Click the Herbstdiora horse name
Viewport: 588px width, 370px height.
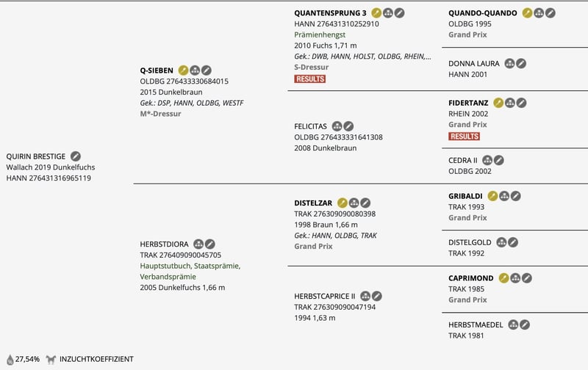click(x=164, y=244)
